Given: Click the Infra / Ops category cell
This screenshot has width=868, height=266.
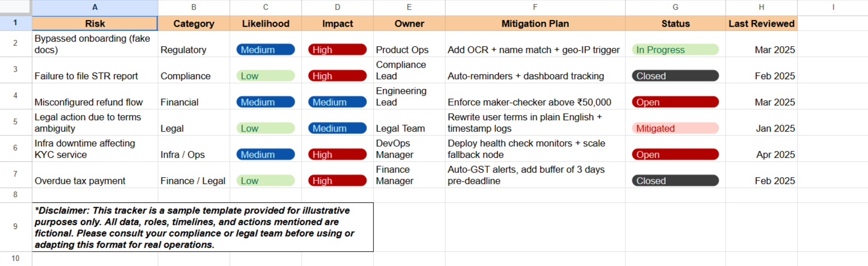Looking at the screenshot, I should [194, 149].
